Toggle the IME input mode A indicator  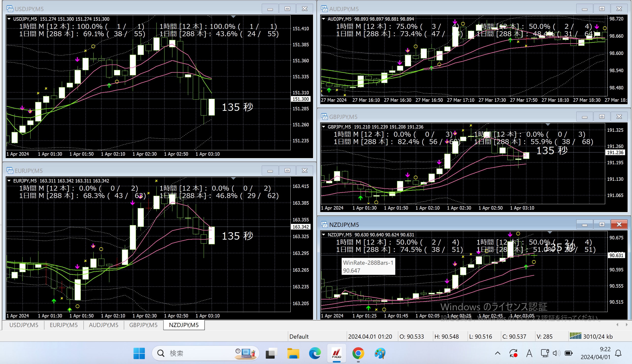pos(529,353)
